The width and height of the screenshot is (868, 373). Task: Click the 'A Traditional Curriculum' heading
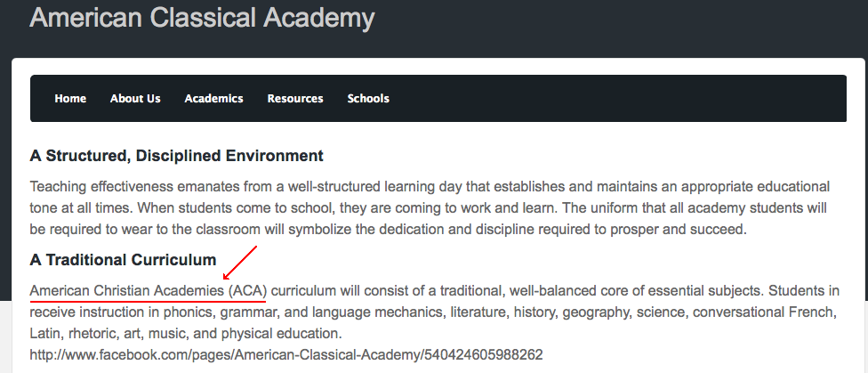point(123,260)
